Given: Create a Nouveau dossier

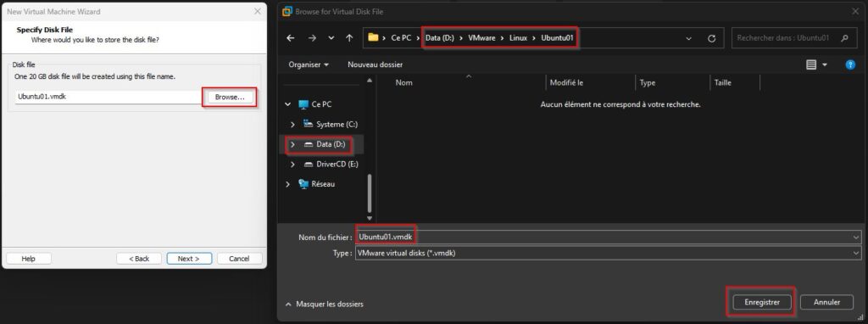Looking at the screenshot, I should pyautogui.click(x=376, y=64).
